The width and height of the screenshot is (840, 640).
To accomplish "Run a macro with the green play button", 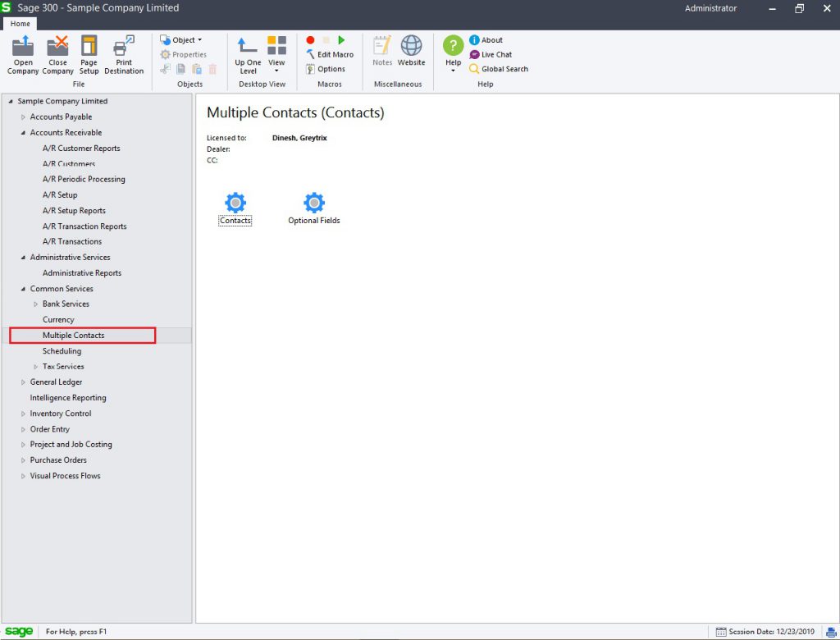I will [341, 40].
